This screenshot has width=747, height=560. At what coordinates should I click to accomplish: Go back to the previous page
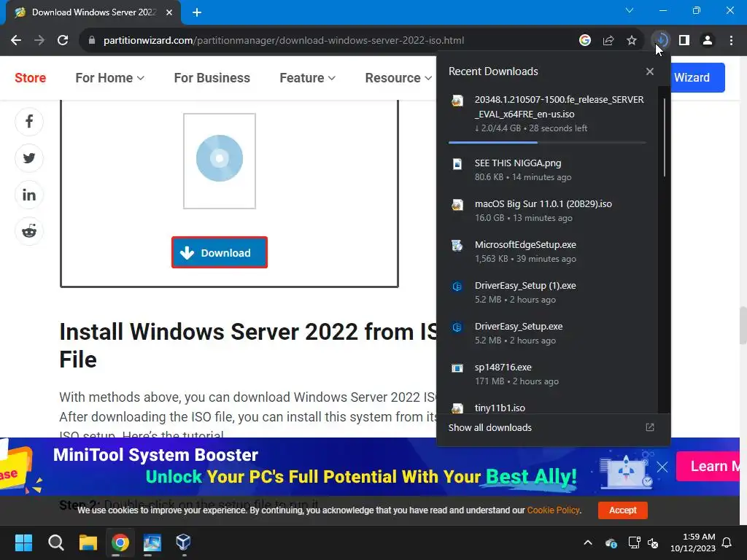[16, 41]
